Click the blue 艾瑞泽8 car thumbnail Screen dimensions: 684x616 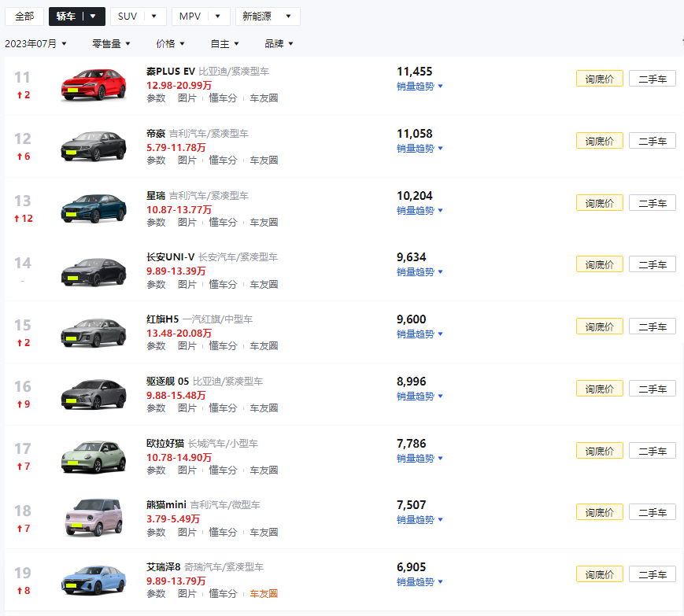point(94,581)
